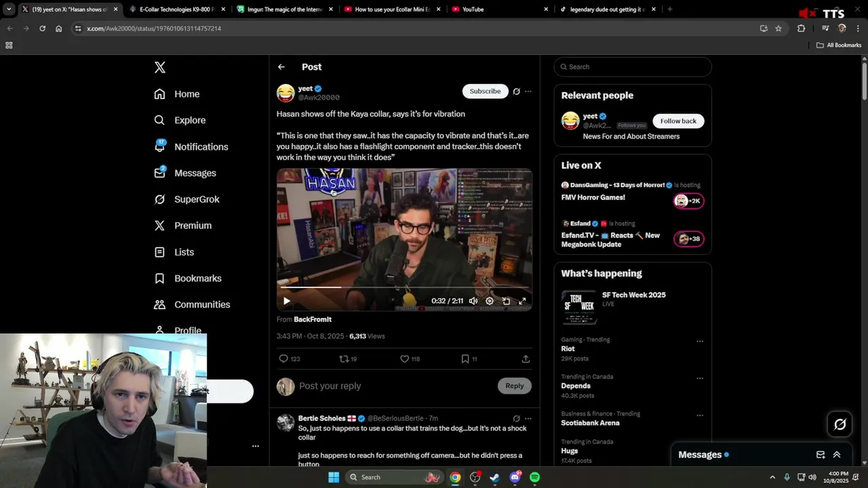Screen dimensions: 868x488
Task: Click the reply icon with 123
Action: point(289,359)
